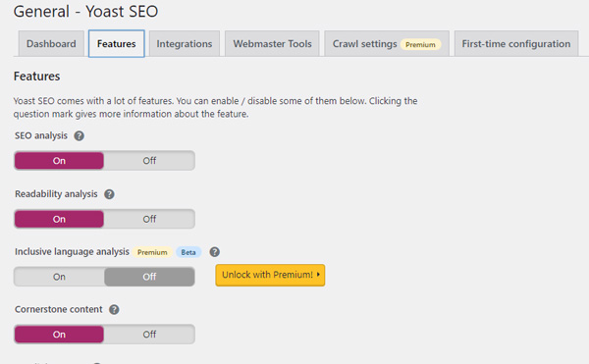The width and height of the screenshot is (589, 364).
Task: Enable Cornerstone content with On
Action: 59,335
